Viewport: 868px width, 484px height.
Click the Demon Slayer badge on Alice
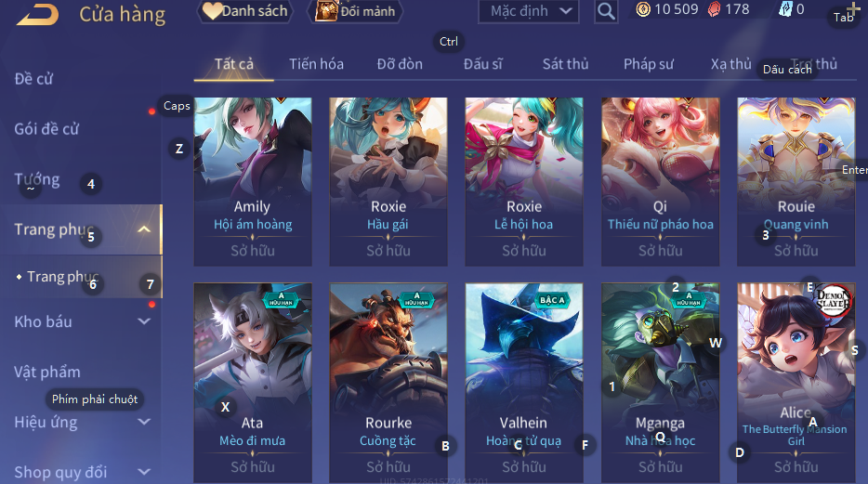pos(833,300)
